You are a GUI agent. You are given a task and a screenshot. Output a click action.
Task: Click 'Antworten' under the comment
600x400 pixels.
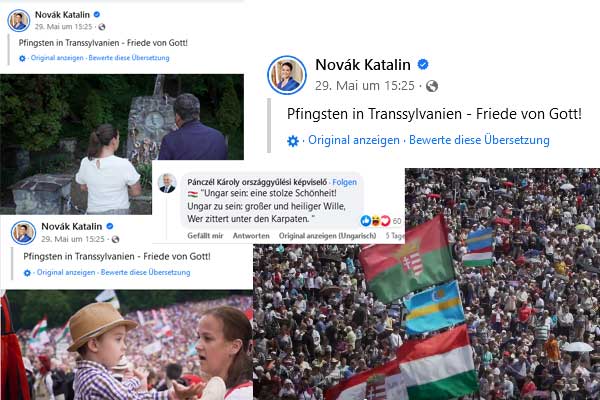[x=251, y=236]
